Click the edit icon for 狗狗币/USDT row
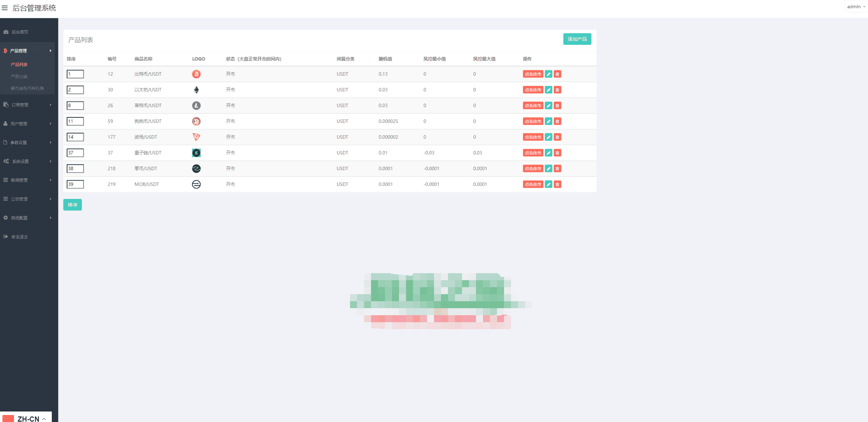The height and width of the screenshot is (422, 868). [548, 121]
